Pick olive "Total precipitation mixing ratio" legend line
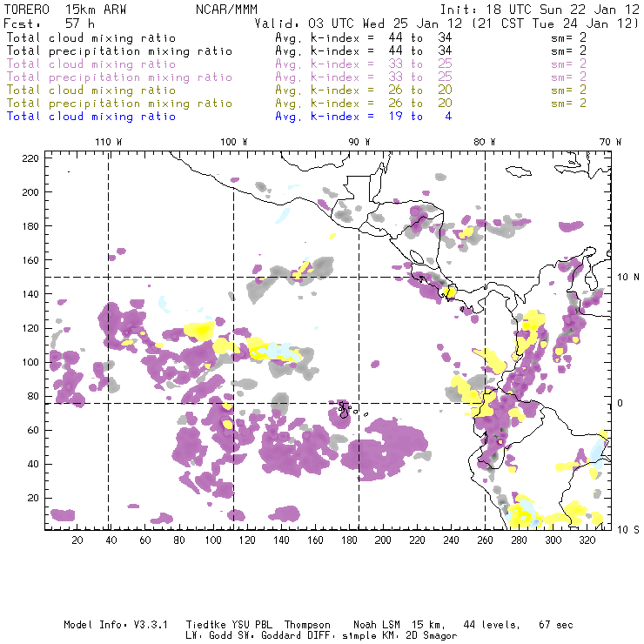Image resolution: width=644 pixels, height=644 pixels. coord(119,104)
